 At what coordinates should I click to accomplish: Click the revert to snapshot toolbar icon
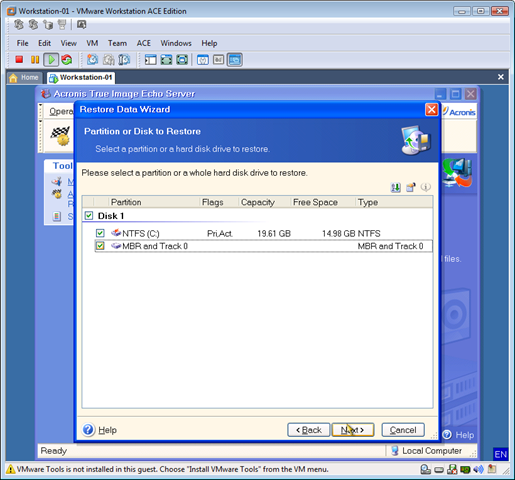pyautogui.click(x=108, y=60)
